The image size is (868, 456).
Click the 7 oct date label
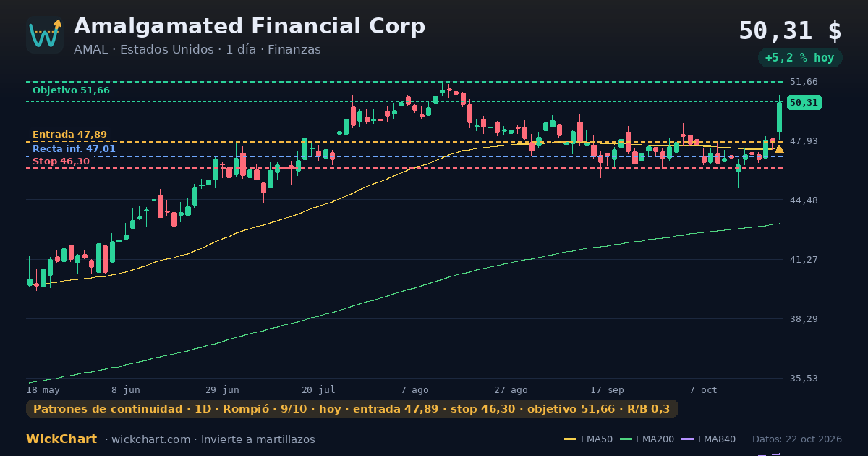pyautogui.click(x=703, y=390)
